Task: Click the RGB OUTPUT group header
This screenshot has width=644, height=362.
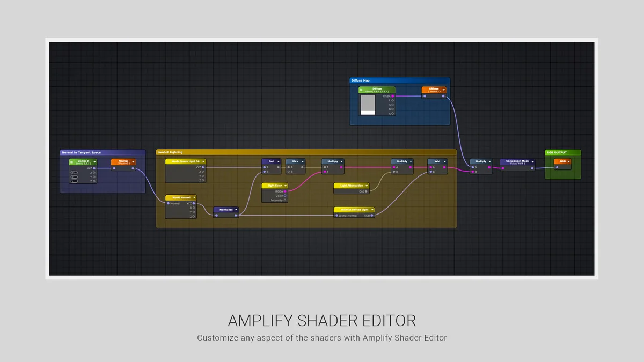Action: pos(562,152)
